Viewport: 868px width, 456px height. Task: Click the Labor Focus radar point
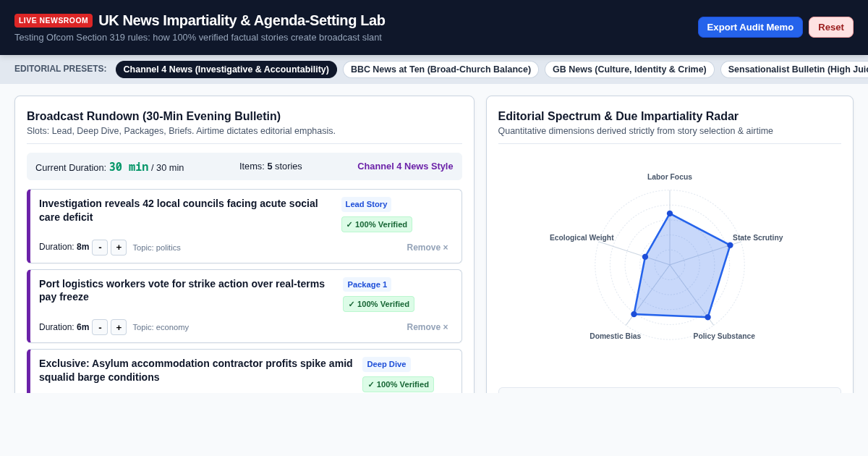[670, 214]
